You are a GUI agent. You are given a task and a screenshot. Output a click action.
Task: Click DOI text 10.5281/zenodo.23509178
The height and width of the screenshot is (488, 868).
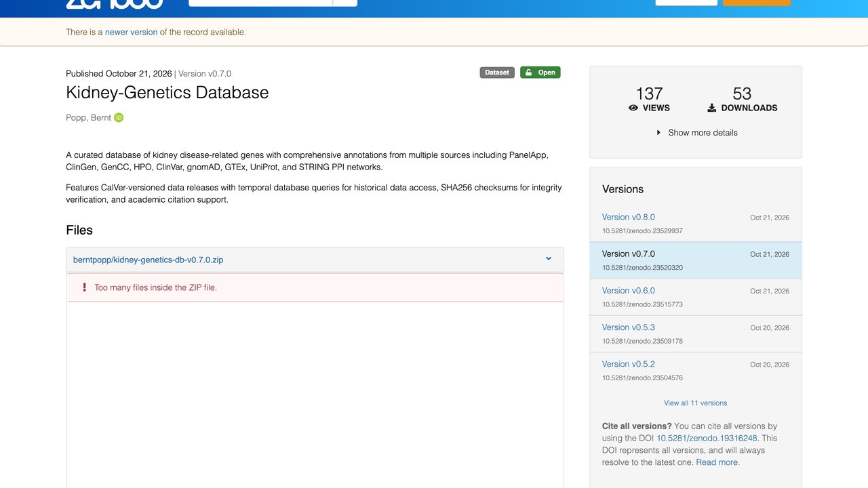click(x=642, y=341)
